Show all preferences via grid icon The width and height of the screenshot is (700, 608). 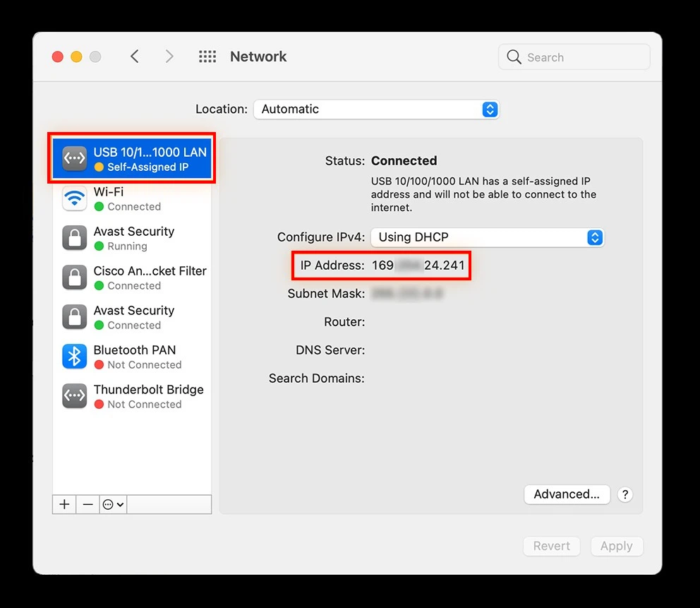[207, 56]
